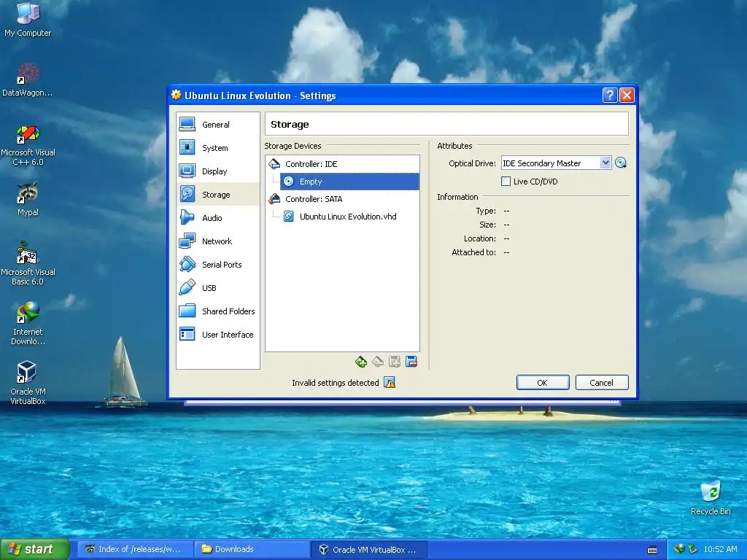
Task: Click the add controller icon
Action: tap(395, 362)
